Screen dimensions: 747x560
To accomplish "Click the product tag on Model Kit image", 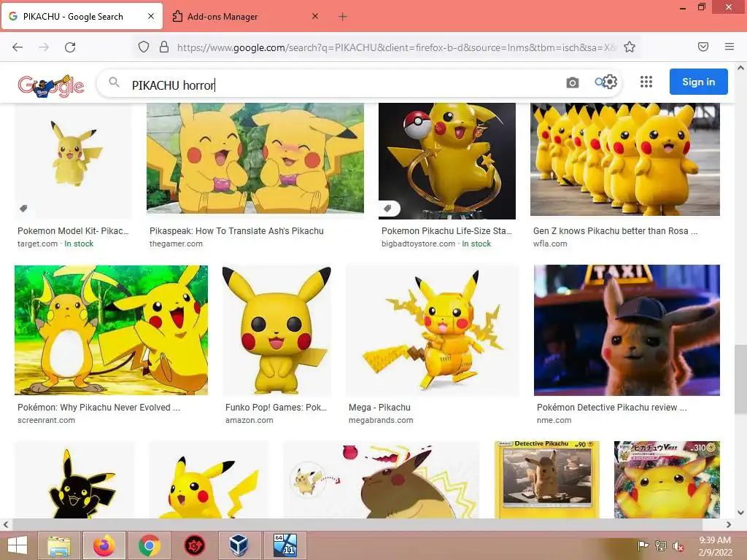I will click(x=23, y=208).
